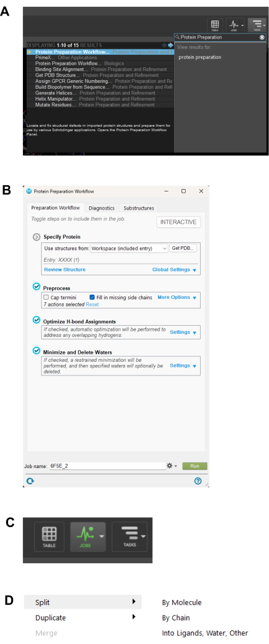
Task: Click the Job name input field
Action: 107,466
